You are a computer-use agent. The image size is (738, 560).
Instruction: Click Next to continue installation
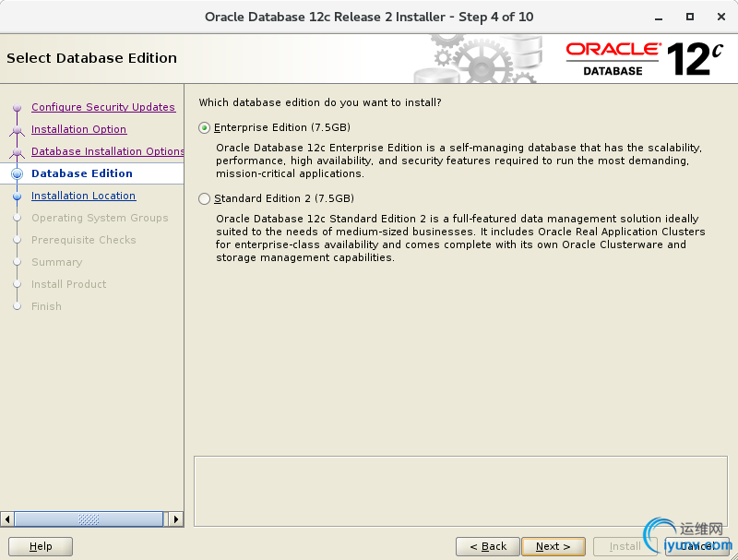(553, 546)
